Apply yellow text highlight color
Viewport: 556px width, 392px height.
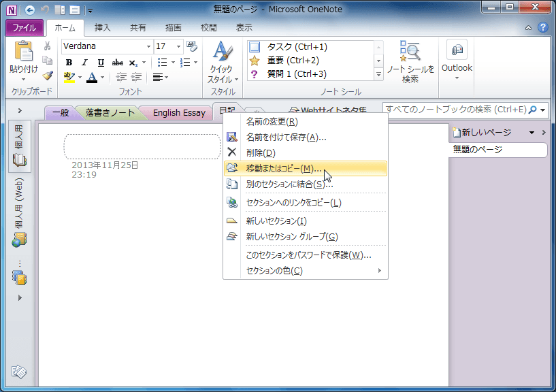(x=69, y=77)
